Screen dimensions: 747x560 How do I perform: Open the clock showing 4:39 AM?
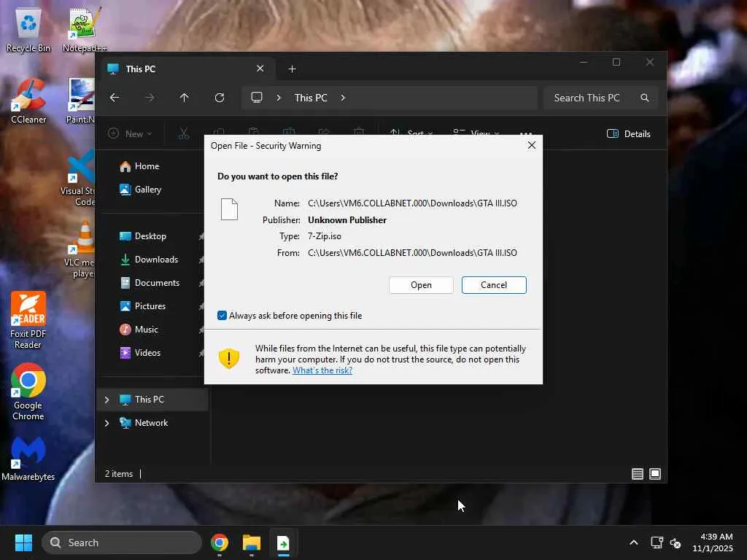[713, 542]
